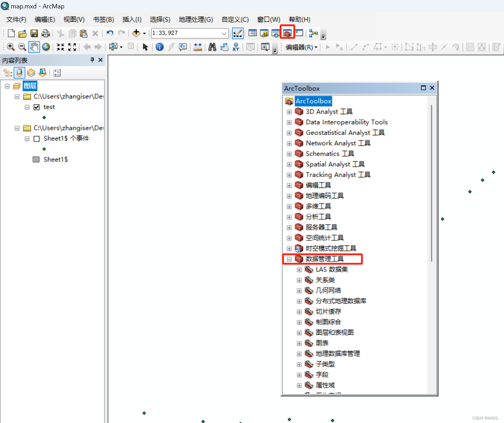Select the Network Analyst 工具 toolbox
The image size is (504, 423).
point(338,143)
